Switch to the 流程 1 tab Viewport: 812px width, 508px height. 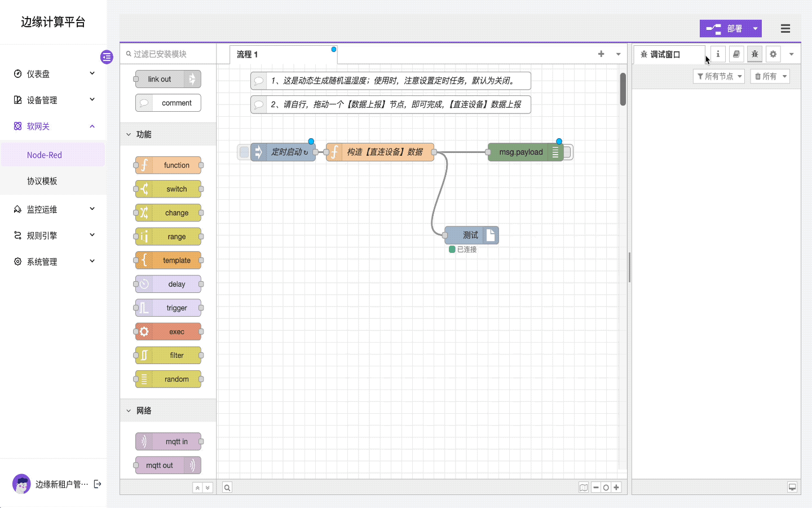pos(246,54)
